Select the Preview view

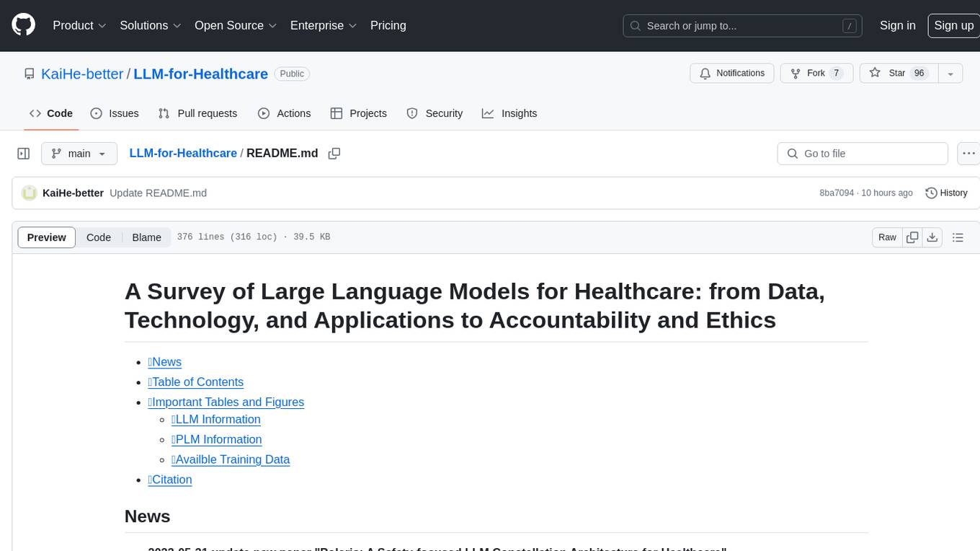point(47,237)
